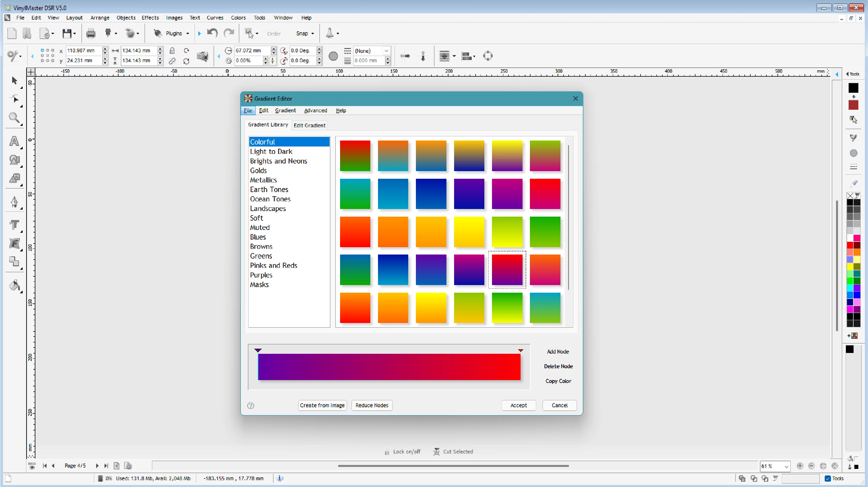This screenshot has height=487, width=868.
Task: Click the Add Node link
Action: (558, 352)
